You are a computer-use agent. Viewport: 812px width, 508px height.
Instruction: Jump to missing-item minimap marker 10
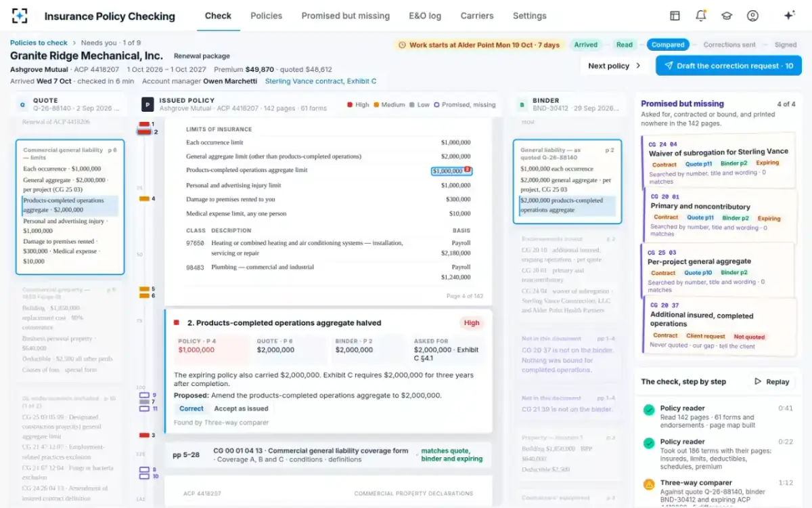click(x=145, y=477)
